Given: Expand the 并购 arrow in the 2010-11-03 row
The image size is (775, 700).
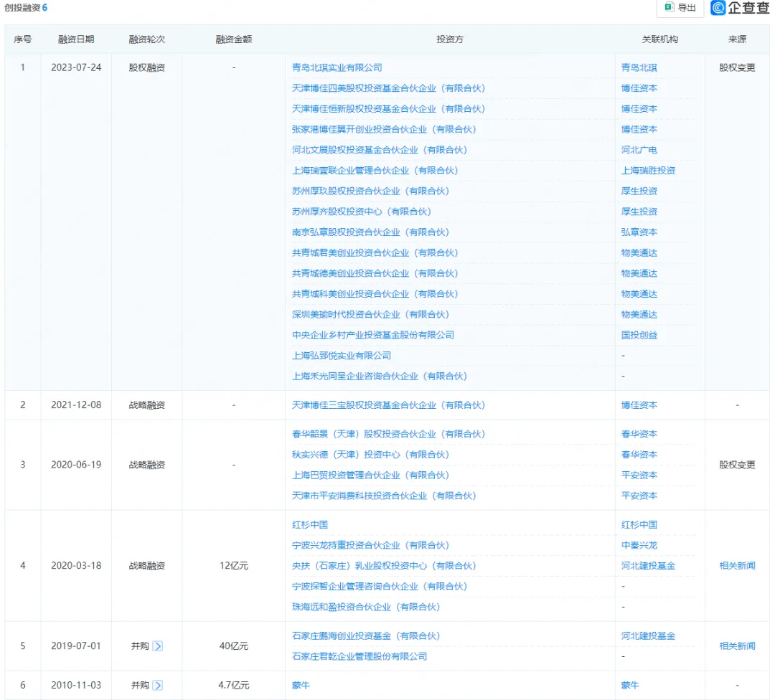Looking at the screenshot, I should [x=158, y=685].
